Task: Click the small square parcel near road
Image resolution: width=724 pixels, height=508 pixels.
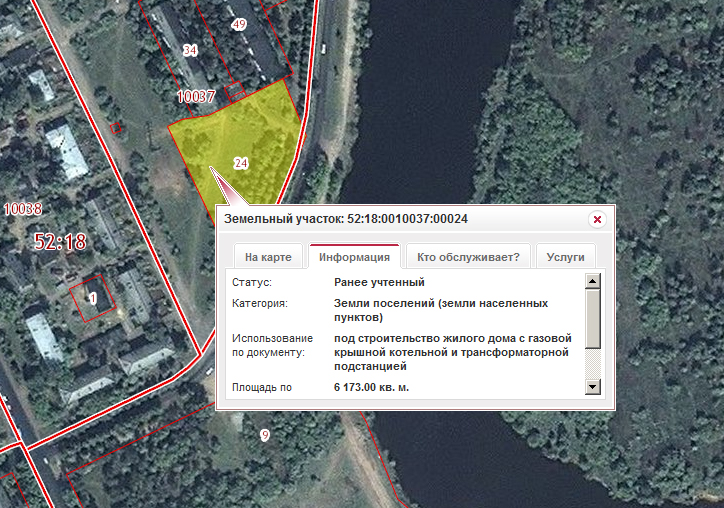Action: pos(115,128)
